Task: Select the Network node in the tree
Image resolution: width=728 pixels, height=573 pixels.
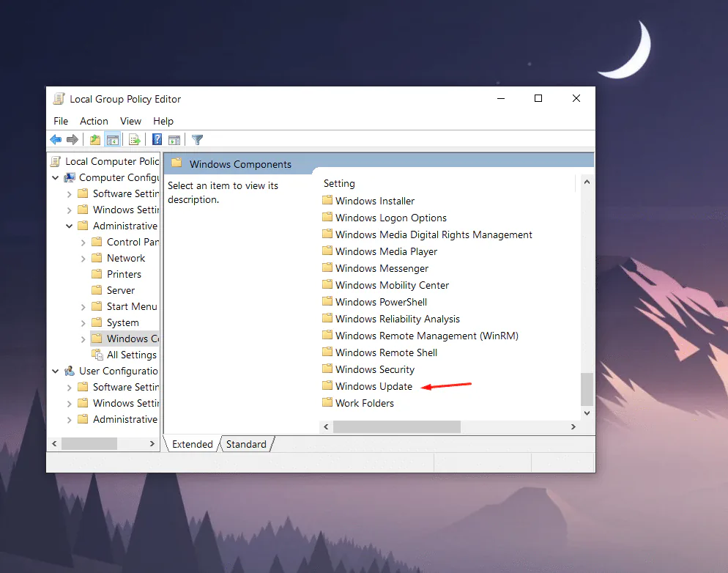Action: pyautogui.click(x=126, y=258)
